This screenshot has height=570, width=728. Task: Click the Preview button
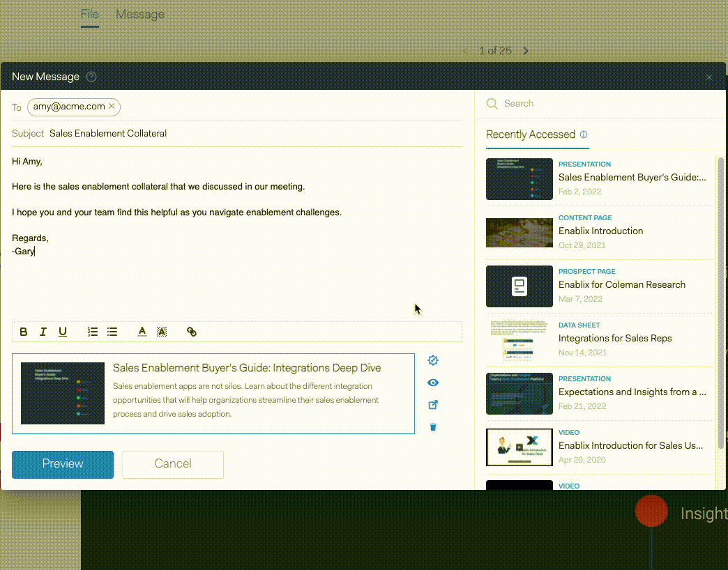(63, 464)
